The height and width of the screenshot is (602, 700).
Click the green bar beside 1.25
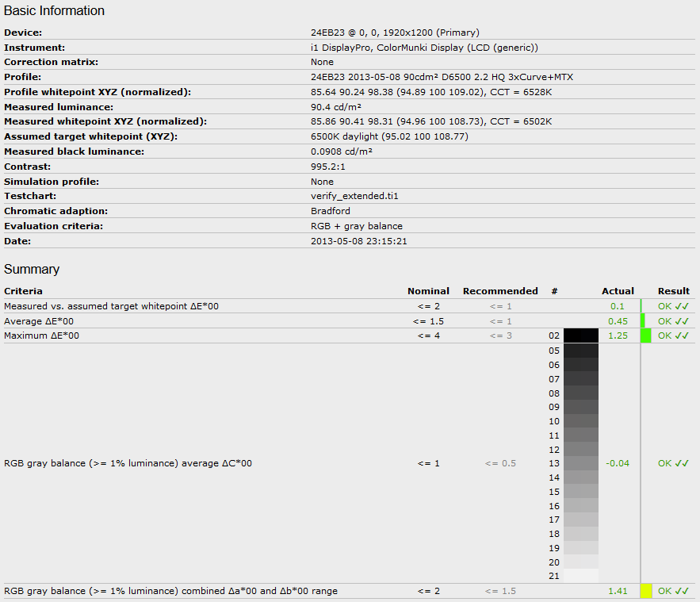645,336
